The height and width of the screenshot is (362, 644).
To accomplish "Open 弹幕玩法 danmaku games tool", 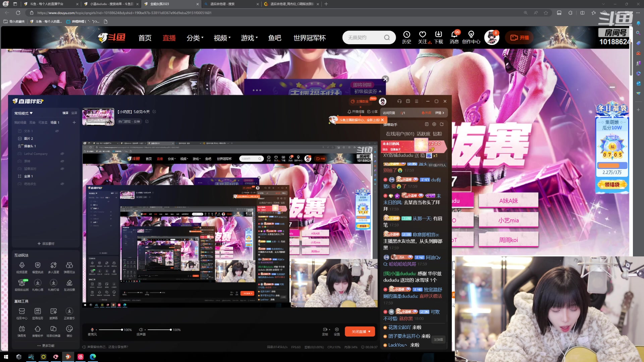I will [69, 267].
